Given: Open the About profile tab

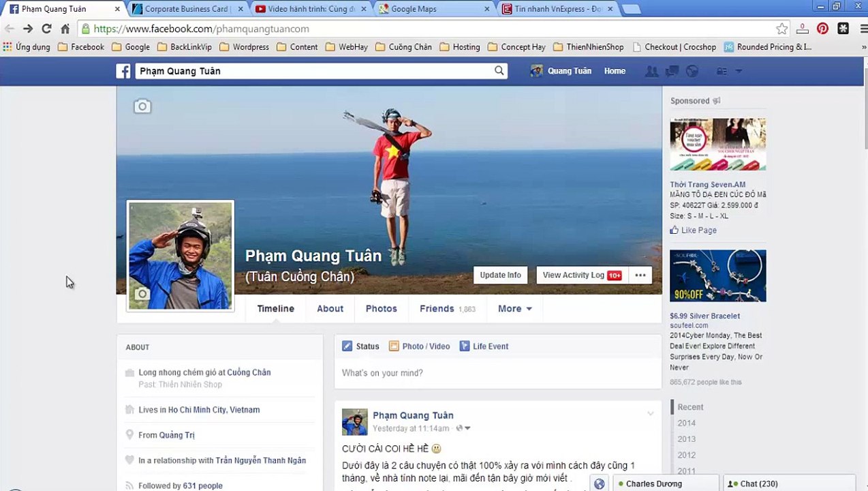Looking at the screenshot, I should pos(330,309).
